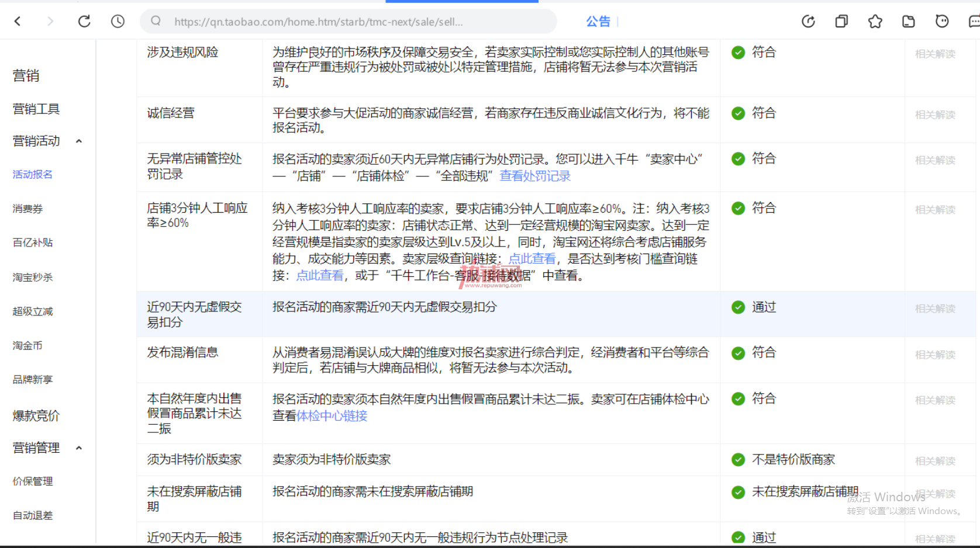Viewport: 980px width, 548px height.
Task: Click the search magnifier icon in the address bar
Action: click(156, 21)
